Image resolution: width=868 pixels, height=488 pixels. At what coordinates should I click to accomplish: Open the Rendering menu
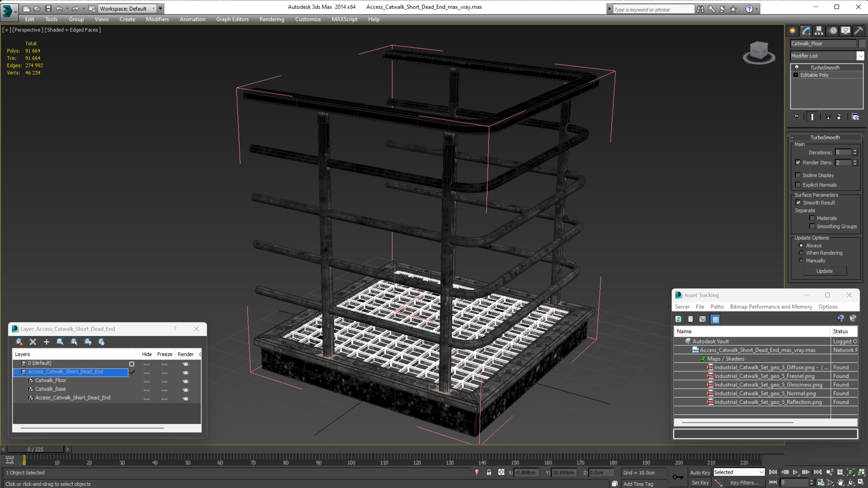point(272,19)
